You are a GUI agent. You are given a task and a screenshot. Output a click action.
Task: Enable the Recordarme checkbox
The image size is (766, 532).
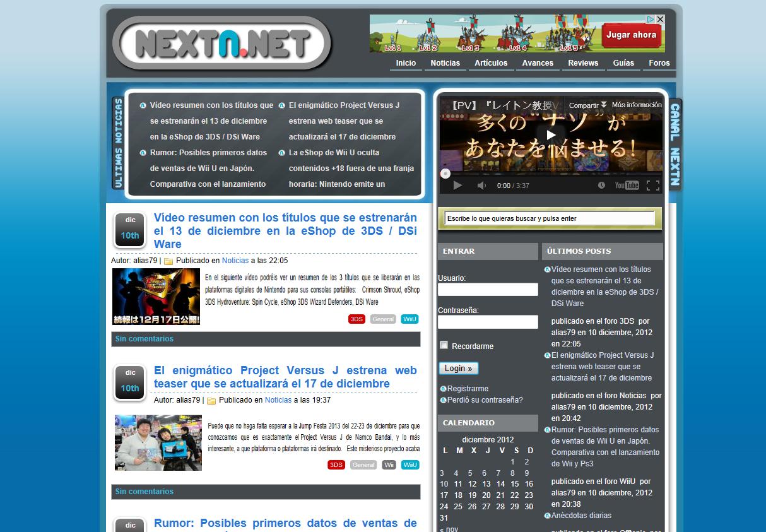444,345
